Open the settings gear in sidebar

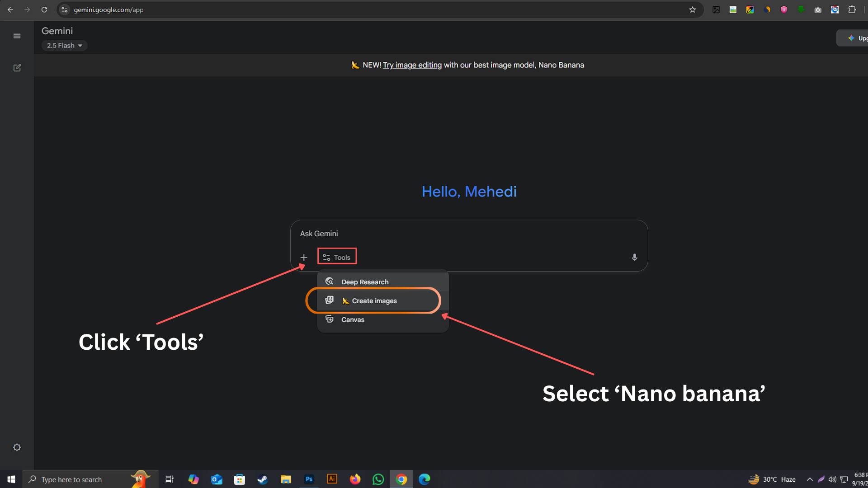[x=17, y=447]
